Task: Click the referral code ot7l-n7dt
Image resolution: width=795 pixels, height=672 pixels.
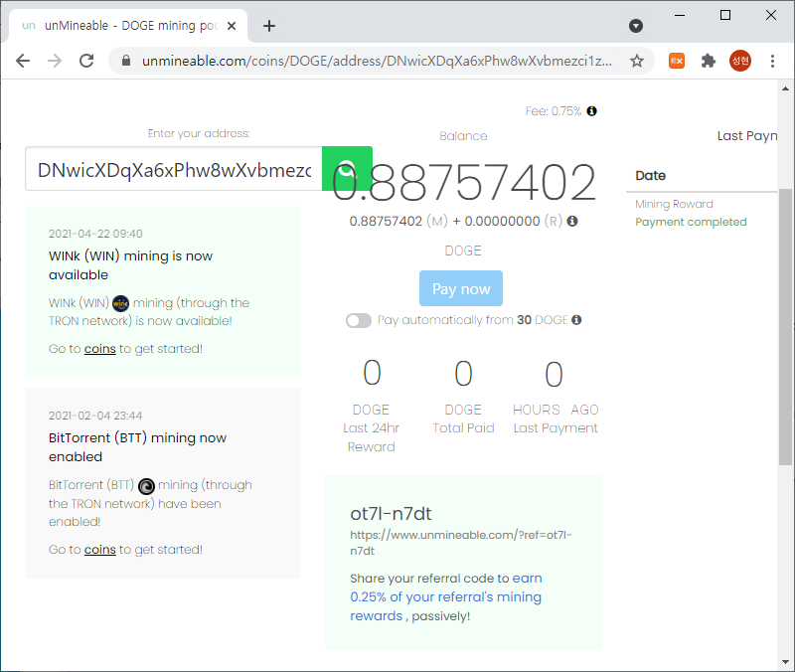Action: pos(391,514)
